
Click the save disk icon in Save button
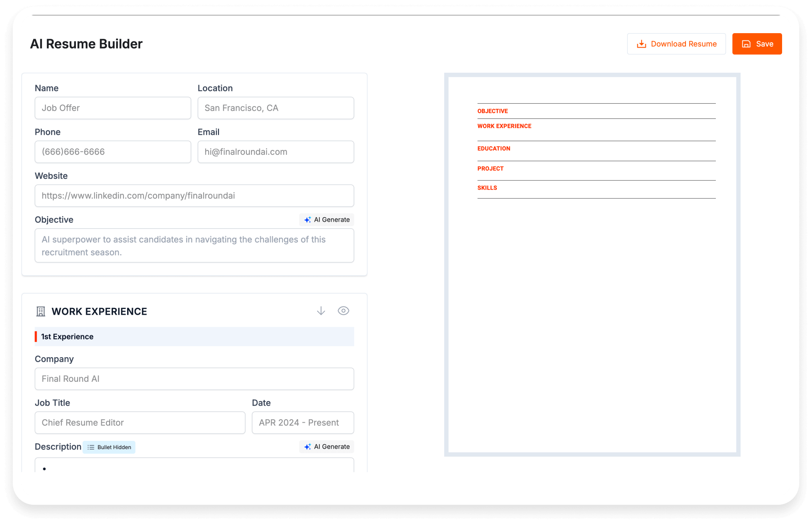[x=746, y=43]
